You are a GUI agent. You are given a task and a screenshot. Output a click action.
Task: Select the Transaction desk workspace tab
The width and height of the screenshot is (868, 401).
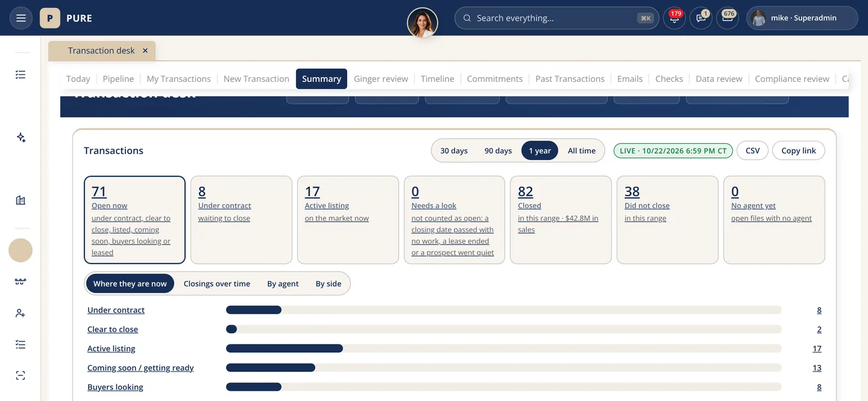click(102, 51)
